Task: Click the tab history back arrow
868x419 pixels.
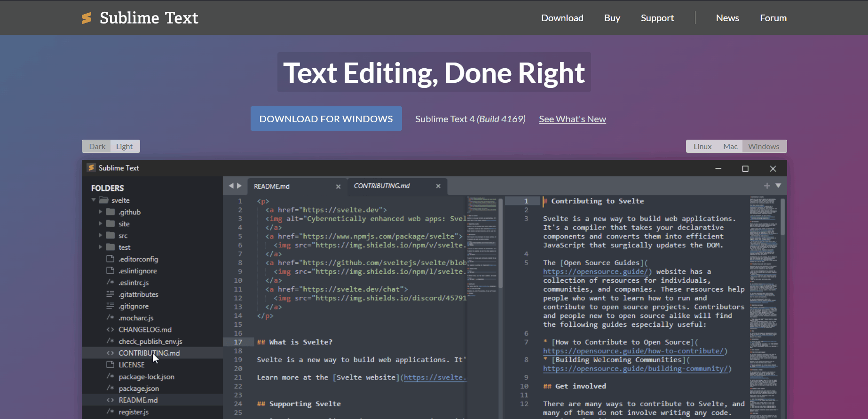Action: click(x=231, y=186)
